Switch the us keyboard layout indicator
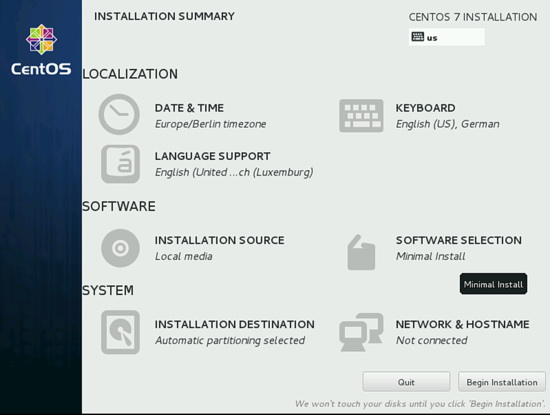 447,37
